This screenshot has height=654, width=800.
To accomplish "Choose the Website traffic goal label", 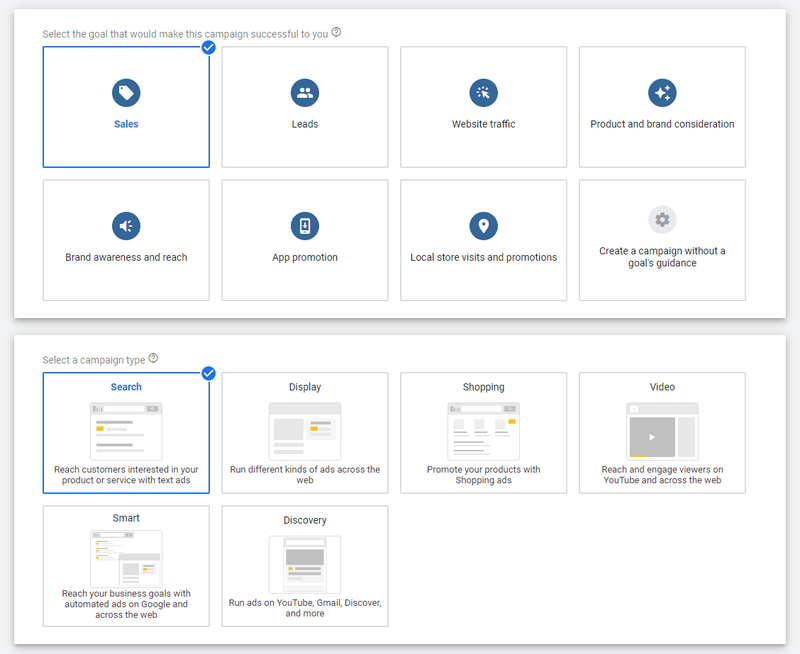I will coord(483,124).
